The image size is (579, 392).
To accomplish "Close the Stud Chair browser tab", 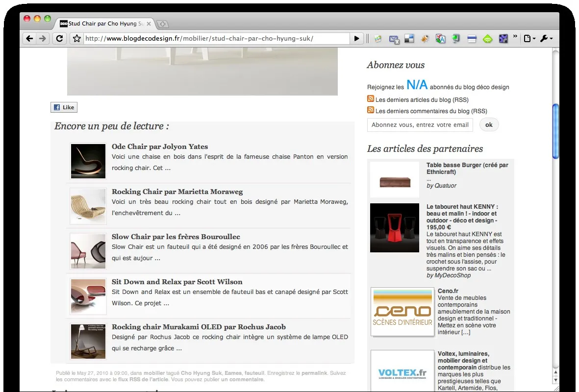I will [149, 24].
